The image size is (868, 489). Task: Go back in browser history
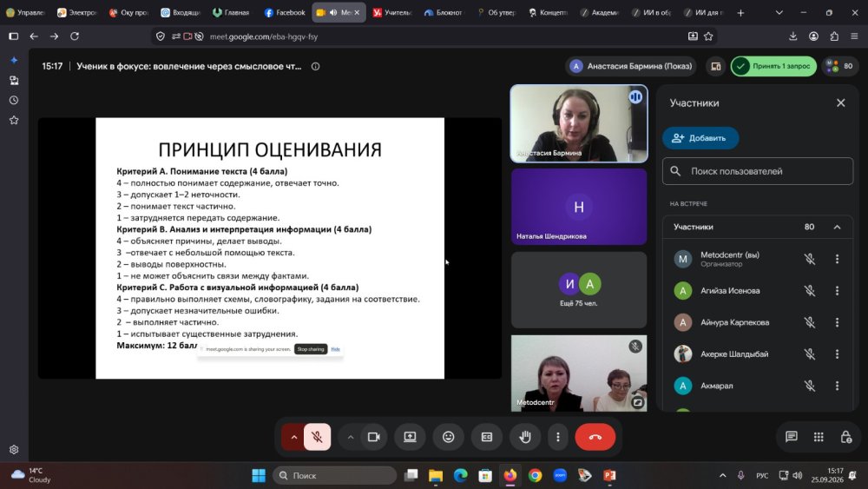34,36
